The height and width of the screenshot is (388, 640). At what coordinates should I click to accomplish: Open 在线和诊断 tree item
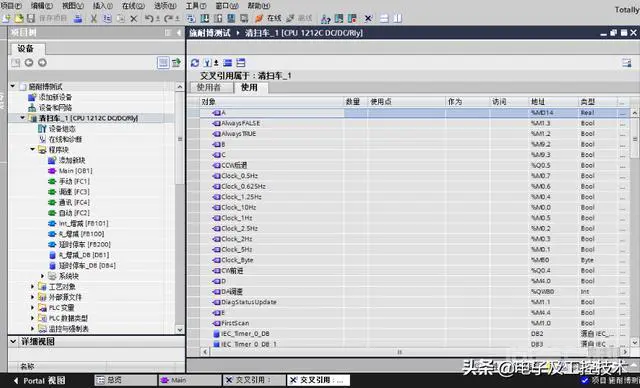coord(60,139)
